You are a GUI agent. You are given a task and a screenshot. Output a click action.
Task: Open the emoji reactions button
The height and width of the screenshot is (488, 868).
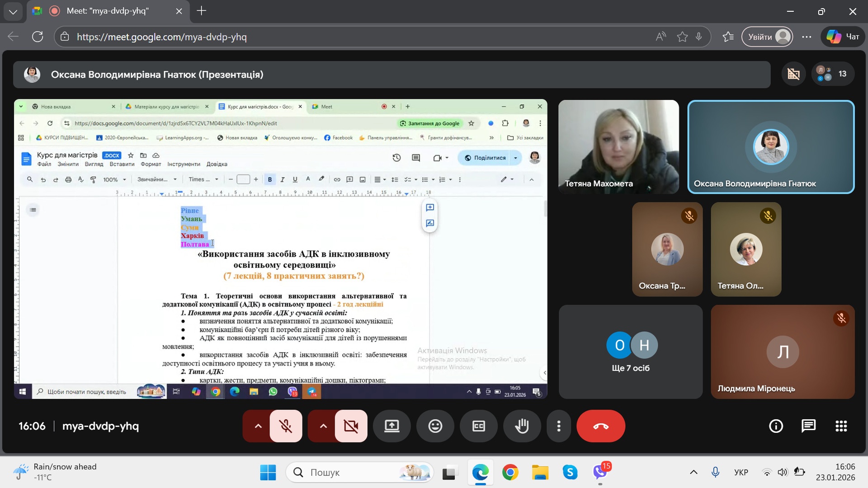click(435, 426)
